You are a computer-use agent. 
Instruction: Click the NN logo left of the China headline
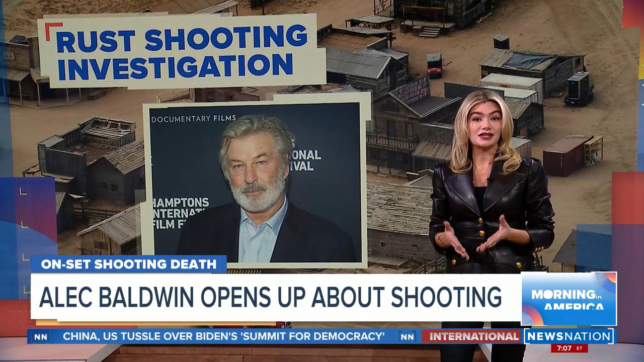coord(41,336)
